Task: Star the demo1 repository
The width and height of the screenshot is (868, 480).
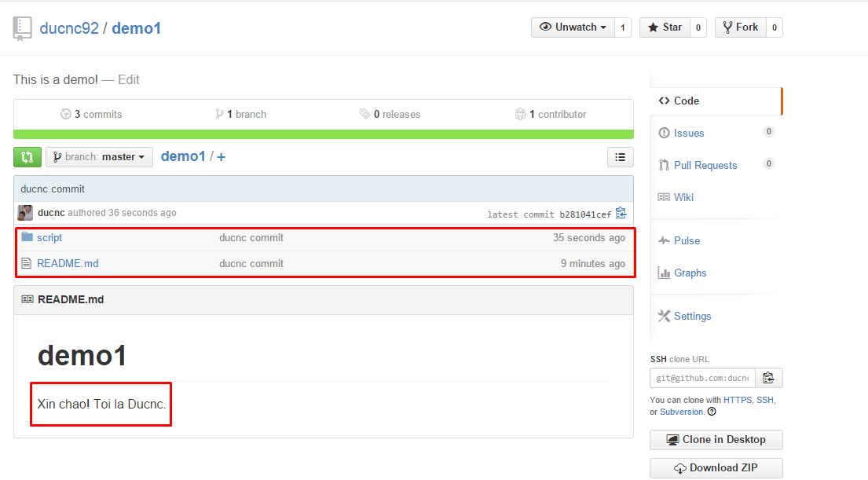Action: pos(665,27)
